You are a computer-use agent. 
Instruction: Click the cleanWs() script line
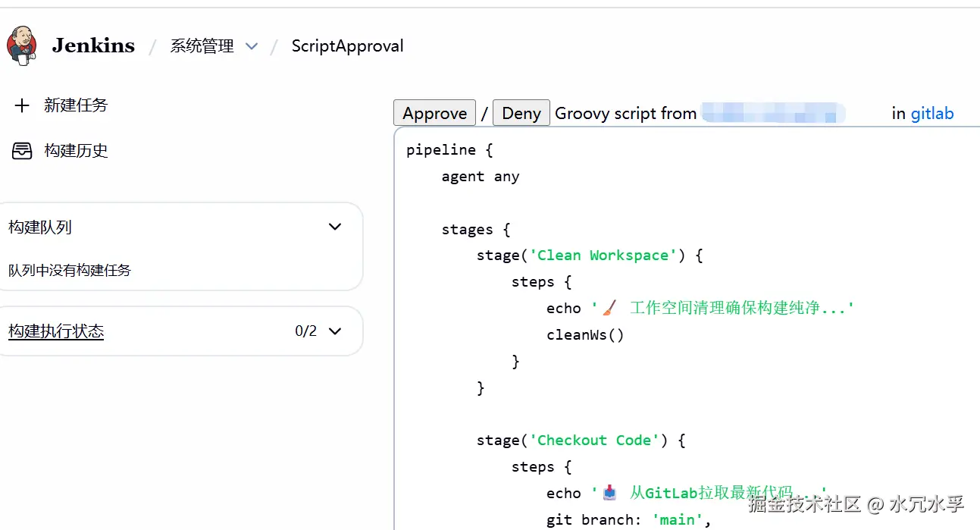(585, 335)
